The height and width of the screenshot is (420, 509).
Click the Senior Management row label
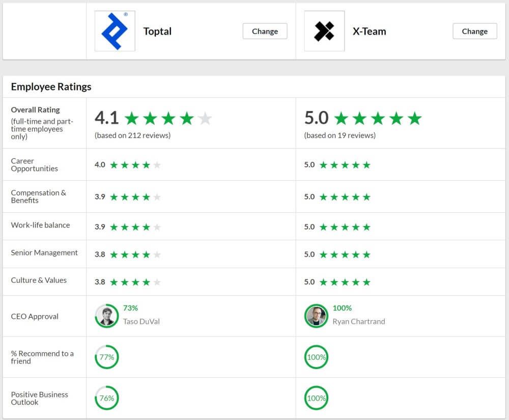coord(44,253)
